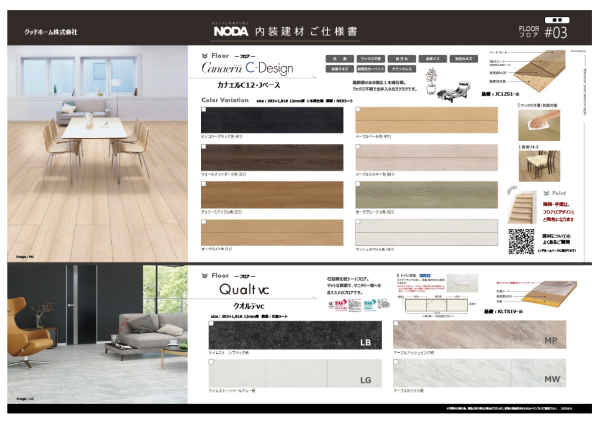The width and height of the screenshot is (600, 424).
Task: Select the MW marble white swatch
Action: click(x=479, y=373)
